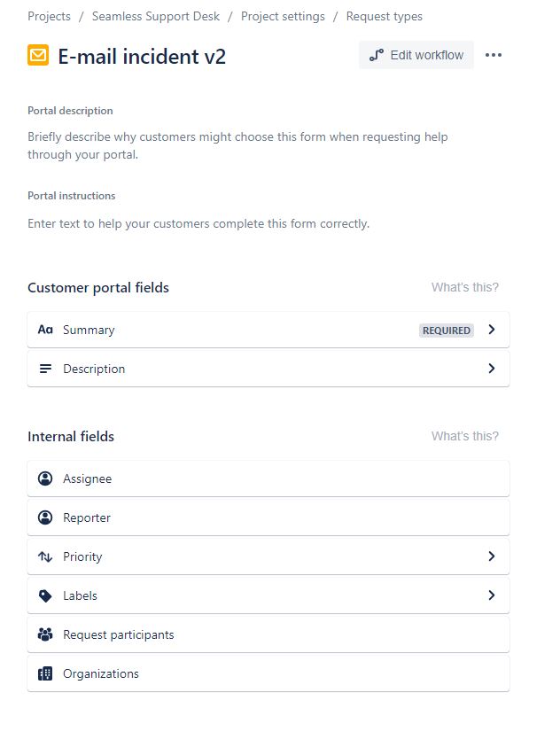560x739 pixels.
Task: Expand the Summary field settings
Action: [x=492, y=330]
